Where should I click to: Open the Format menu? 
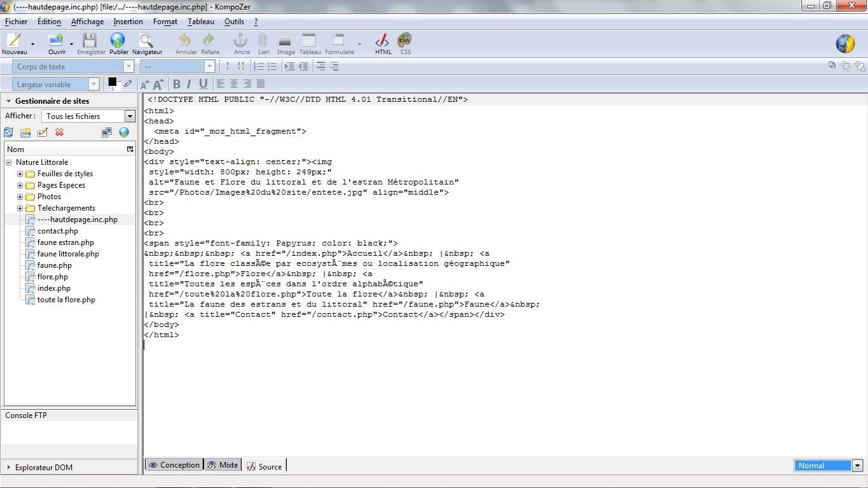(x=165, y=22)
